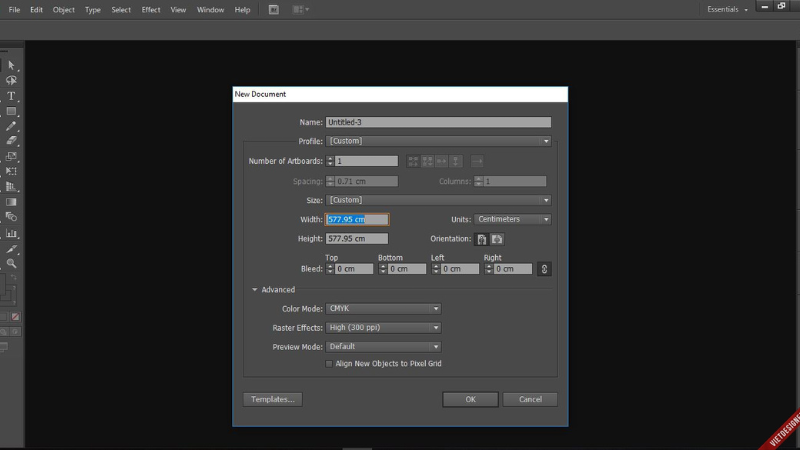Select the Type tool
Image resolution: width=800 pixels, height=450 pixels.
click(x=11, y=96)
